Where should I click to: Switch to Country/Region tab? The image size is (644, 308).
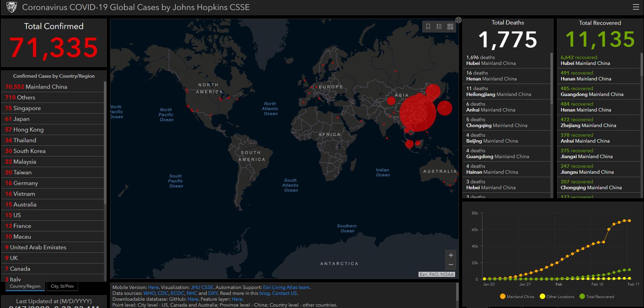[x=25, y=286]
